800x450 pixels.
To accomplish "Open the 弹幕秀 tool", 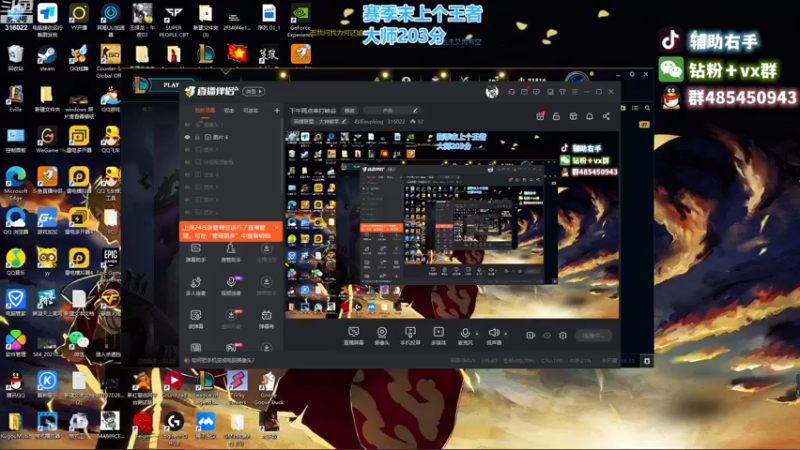I will (x=266, y=319).
